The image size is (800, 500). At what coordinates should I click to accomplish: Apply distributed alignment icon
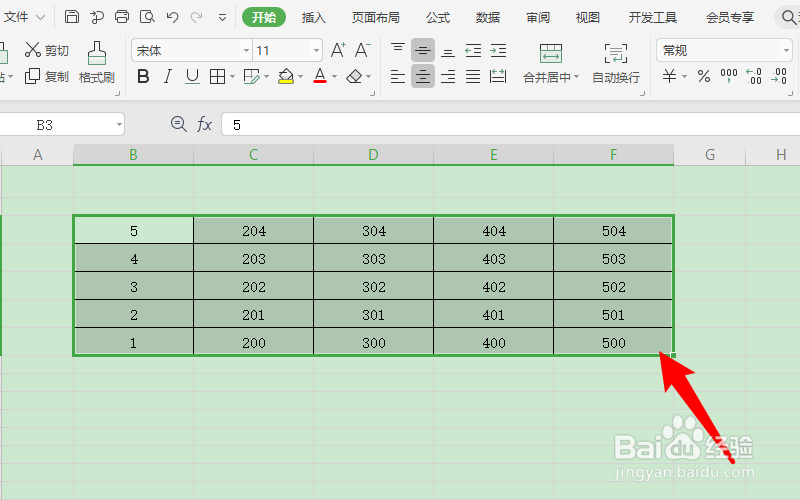click(x=498, y=77)
